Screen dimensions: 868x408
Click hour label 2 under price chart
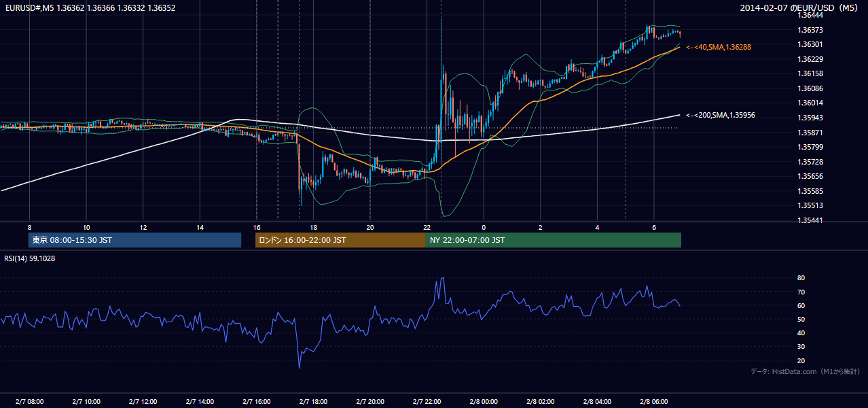pyautogui.click(x=540, y=227)
